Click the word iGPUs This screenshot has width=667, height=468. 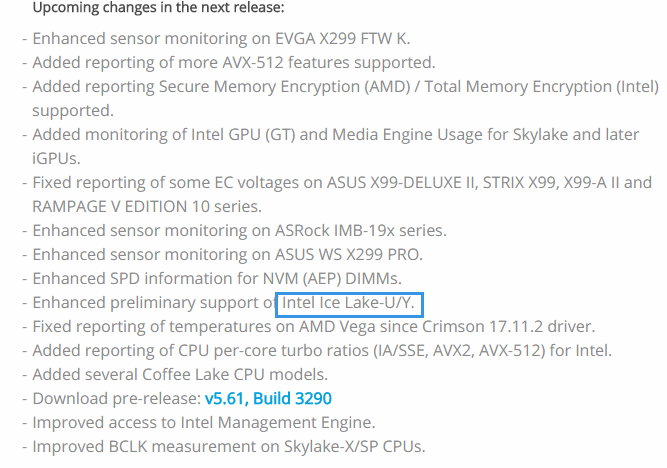56,159
